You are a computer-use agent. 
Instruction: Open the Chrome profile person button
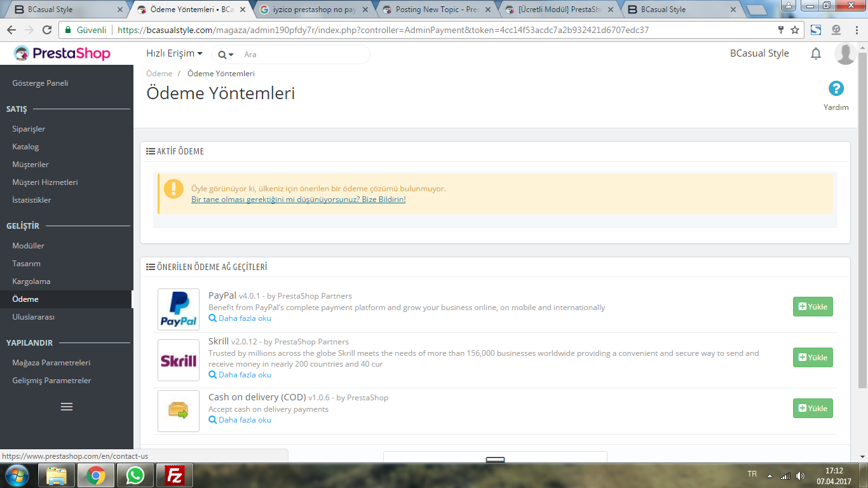[x=789, y=4]
